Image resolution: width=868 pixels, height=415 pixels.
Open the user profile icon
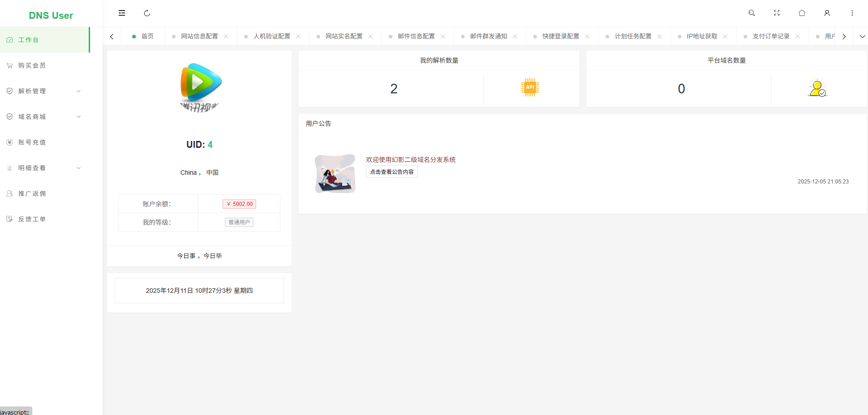[827, 13]
